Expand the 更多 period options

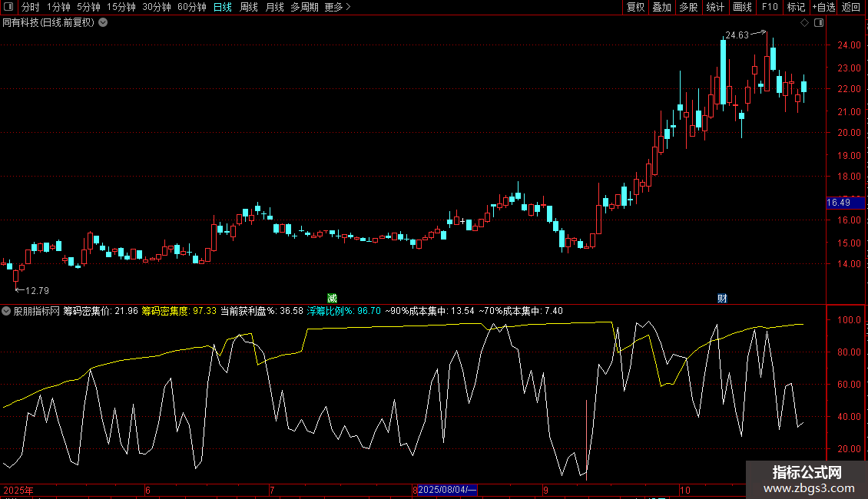pos(338,7)
